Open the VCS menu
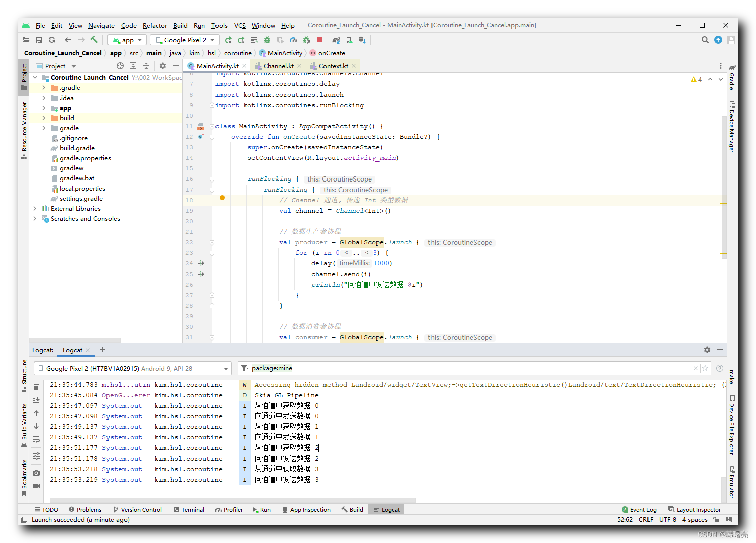 coord(240,25)
